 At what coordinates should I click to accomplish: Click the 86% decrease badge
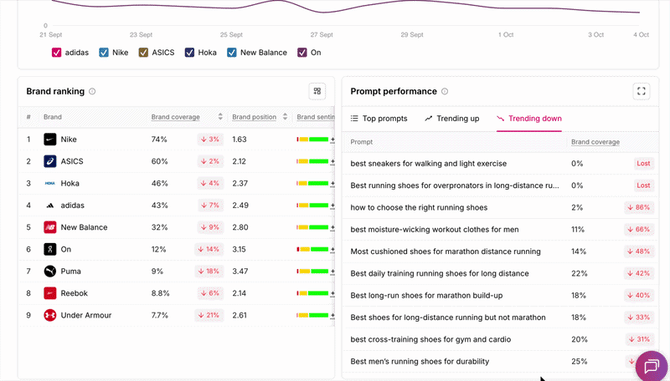pos(638,208)
